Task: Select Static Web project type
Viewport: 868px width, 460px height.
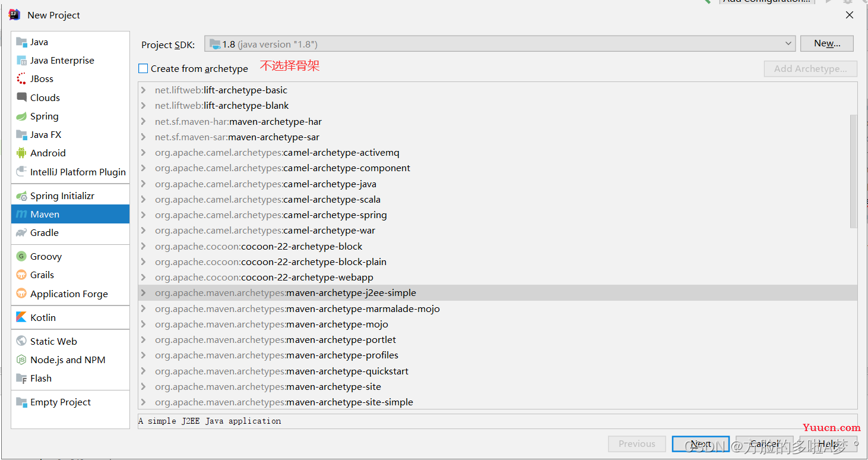Action: 70,342
